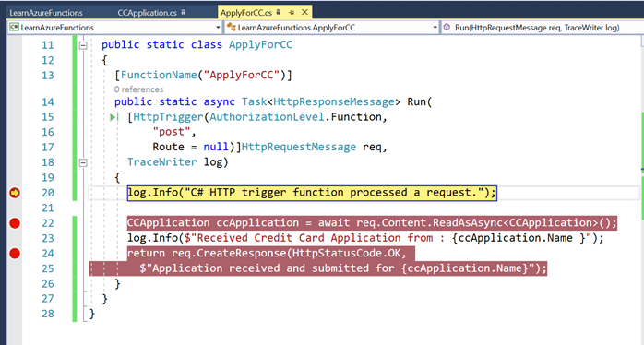644x345 pixels.
Task: Click the class icon beside LearnAzureFunctions.ApplyForCC
Action: [232, 28]
